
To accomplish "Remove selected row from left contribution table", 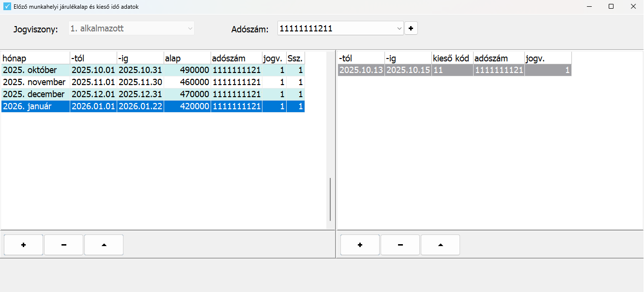I will (63, 245).
